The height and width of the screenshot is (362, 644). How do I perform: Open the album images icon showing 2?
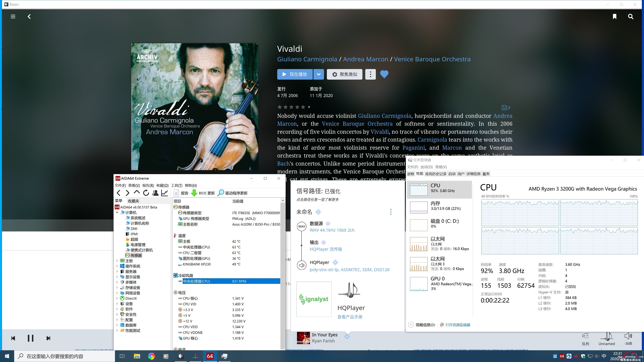[506, 107]
